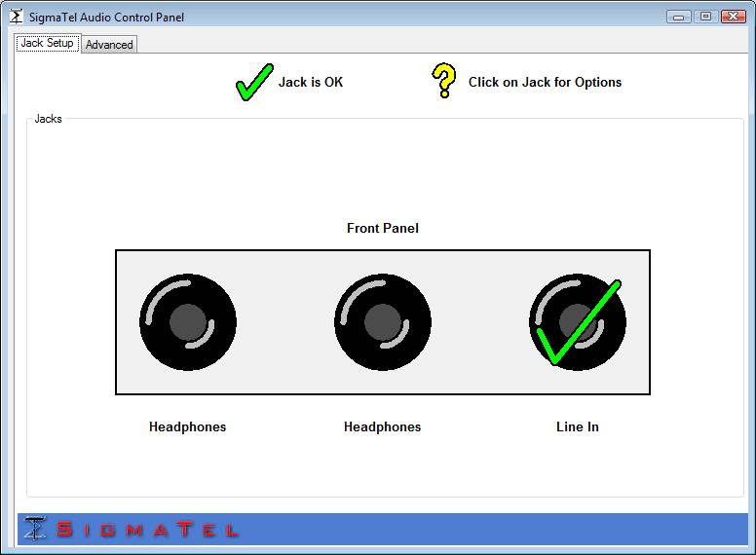
Task: Click the window title 'SigmaTel Audio Control Panel'
Action: pos(106,18)
